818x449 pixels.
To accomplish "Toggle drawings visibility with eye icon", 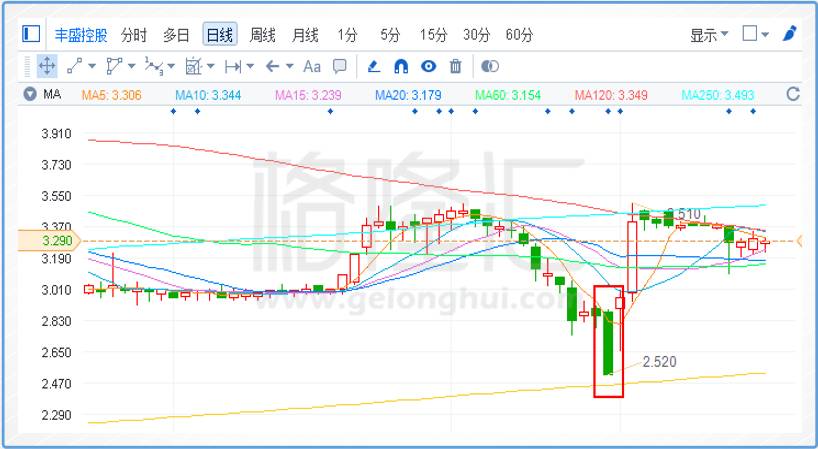I will (428, 66).
